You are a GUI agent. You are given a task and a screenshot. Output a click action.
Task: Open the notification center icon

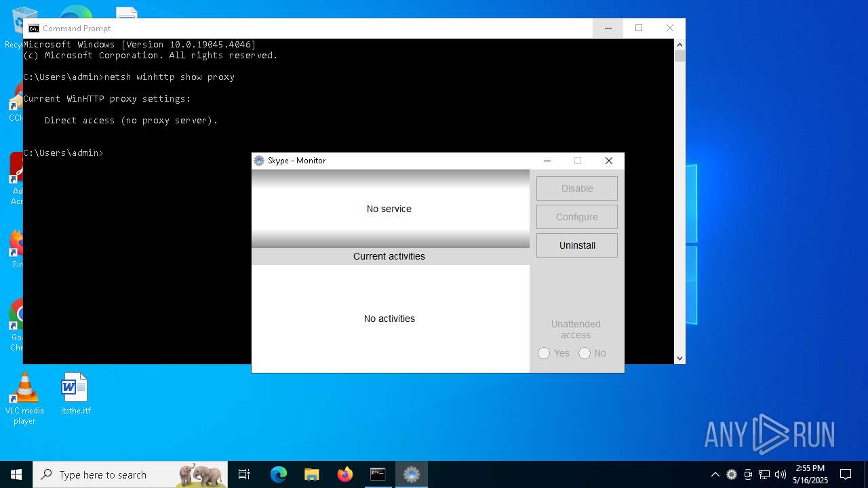[846, 474]
